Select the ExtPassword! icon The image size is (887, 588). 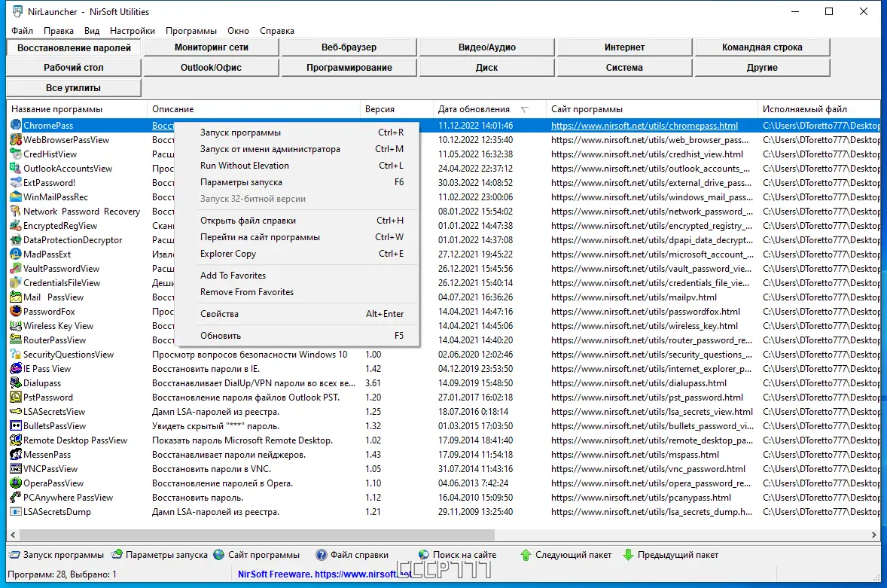point(16,183)
